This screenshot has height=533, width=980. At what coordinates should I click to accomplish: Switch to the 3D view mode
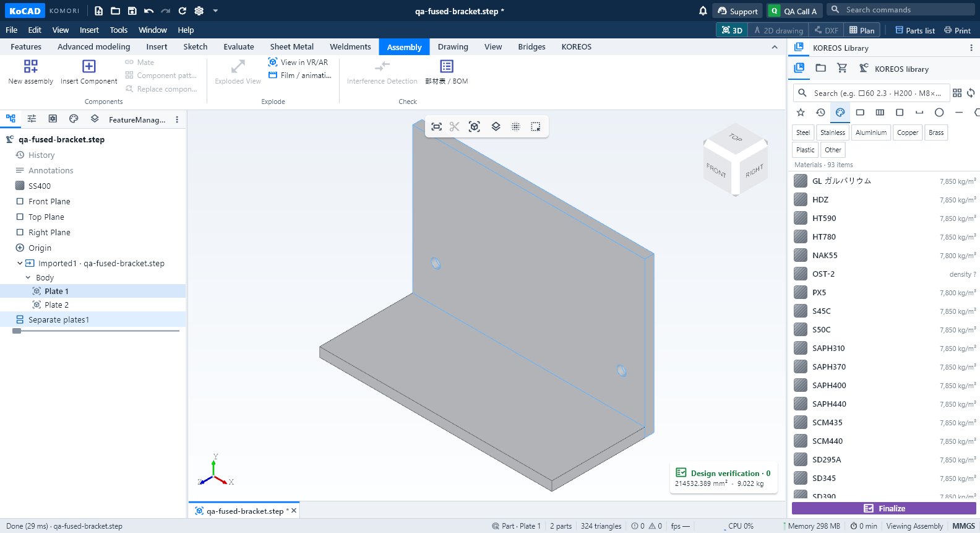coord(732,30)
